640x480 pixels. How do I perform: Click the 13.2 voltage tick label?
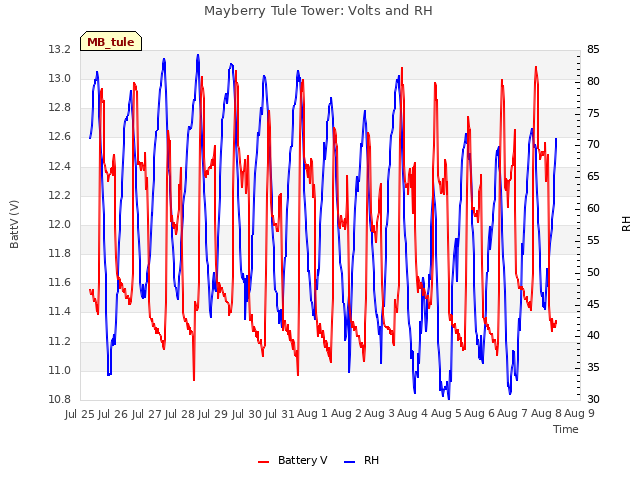[60, 50]
